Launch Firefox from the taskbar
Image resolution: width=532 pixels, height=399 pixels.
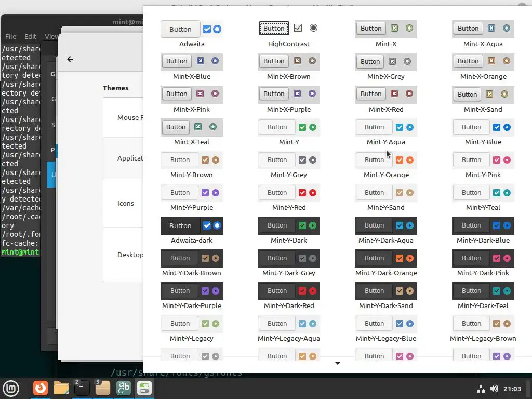click(41, 388)
